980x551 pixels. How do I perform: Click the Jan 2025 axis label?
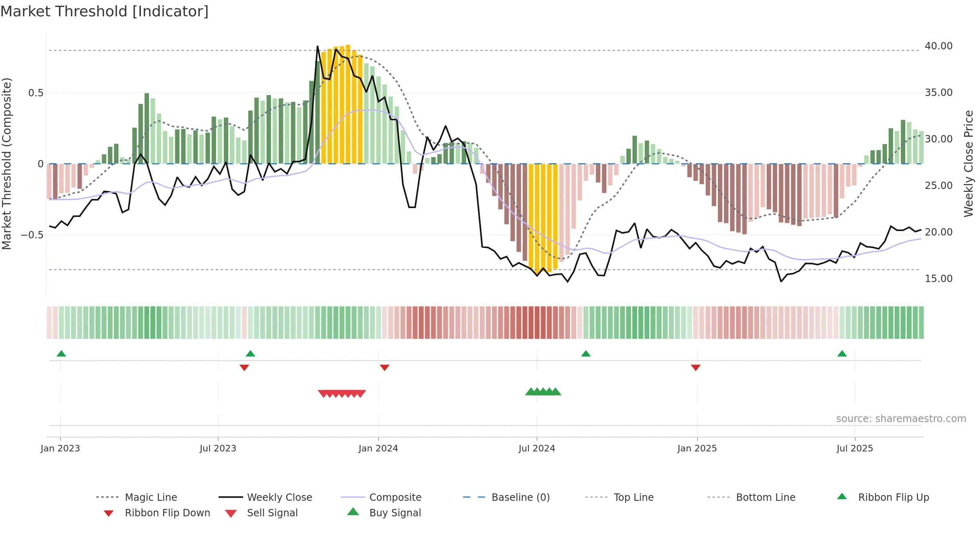pyautogui.click(x=697, y=449)
